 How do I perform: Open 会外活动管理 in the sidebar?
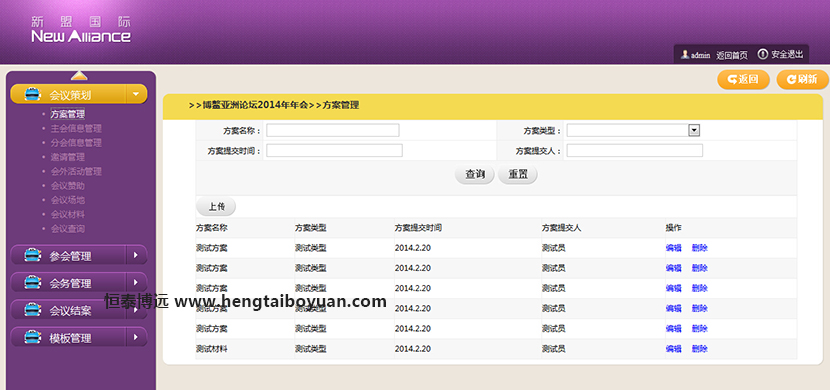[x=76, y=171]
